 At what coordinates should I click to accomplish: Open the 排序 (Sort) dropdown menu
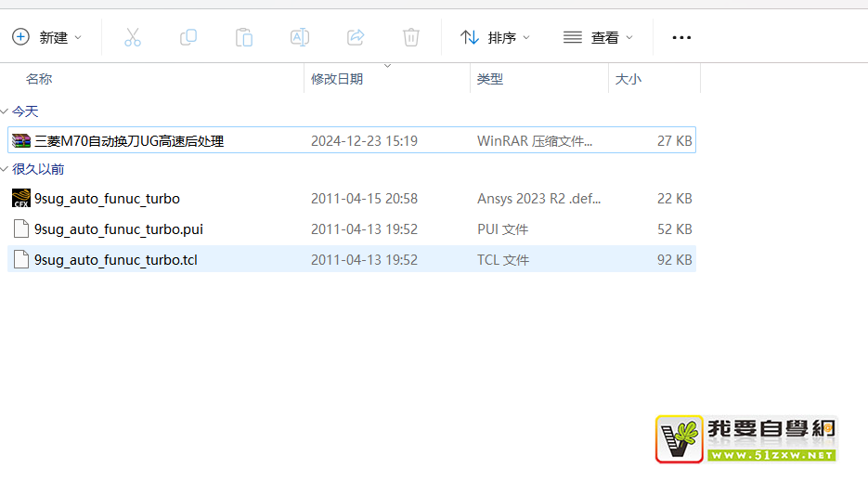[x=496, y=37]
